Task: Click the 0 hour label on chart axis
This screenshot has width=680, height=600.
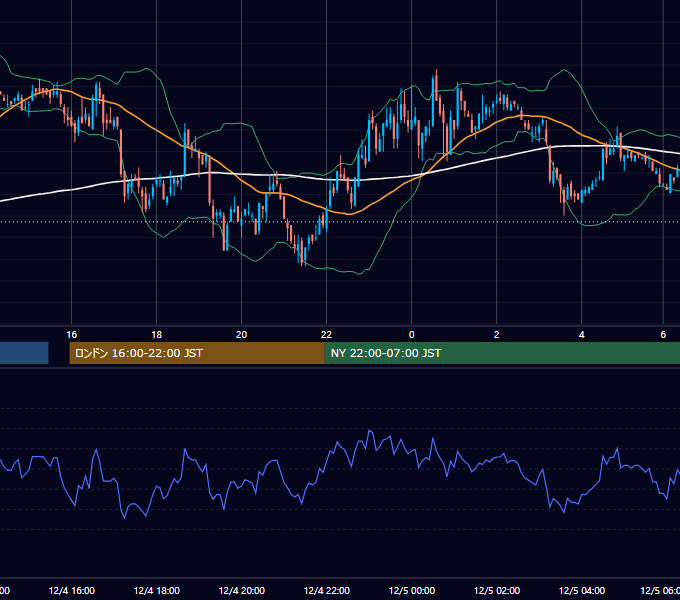Action: pos(412,335)
